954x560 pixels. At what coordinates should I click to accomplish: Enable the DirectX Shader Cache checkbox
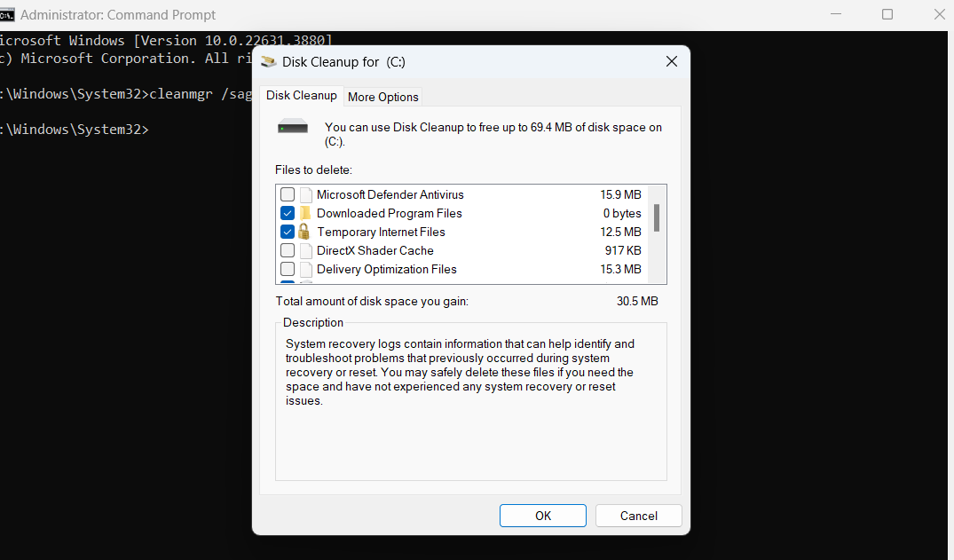pyautogui.click(x=288, y=251)
